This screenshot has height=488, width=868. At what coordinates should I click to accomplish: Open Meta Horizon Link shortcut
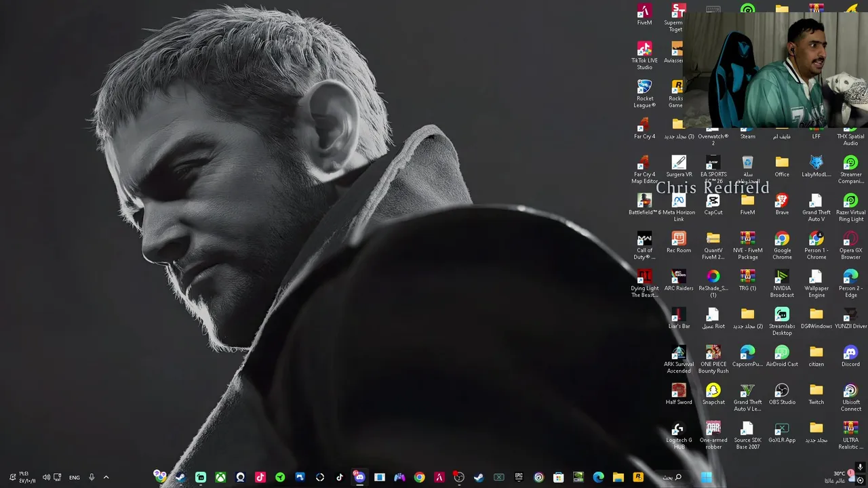[679, 207]
